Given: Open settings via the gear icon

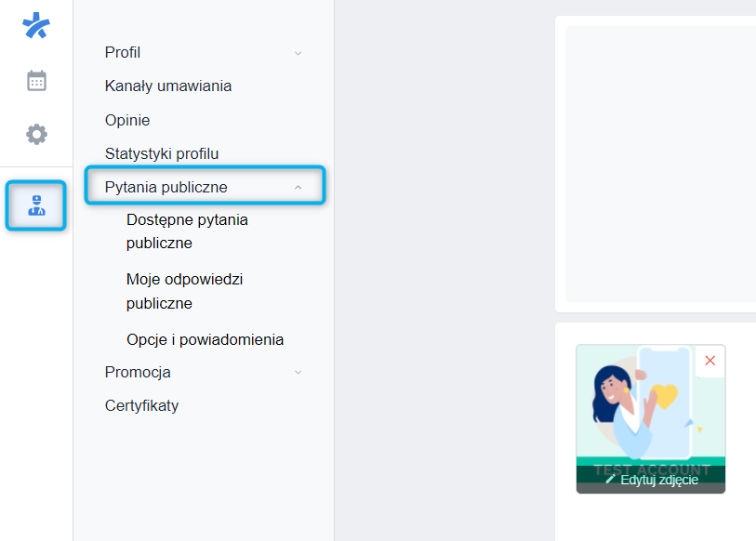Looking at the screenshot, I should point(35,134).
